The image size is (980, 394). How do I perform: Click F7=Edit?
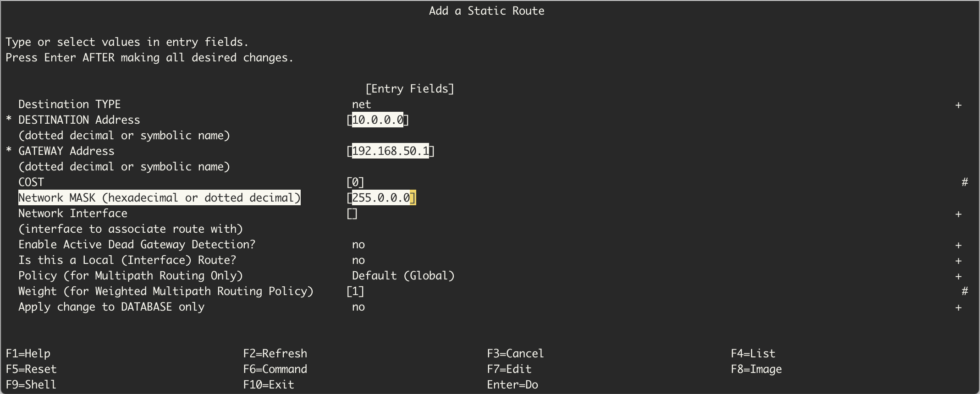point(509,369)
